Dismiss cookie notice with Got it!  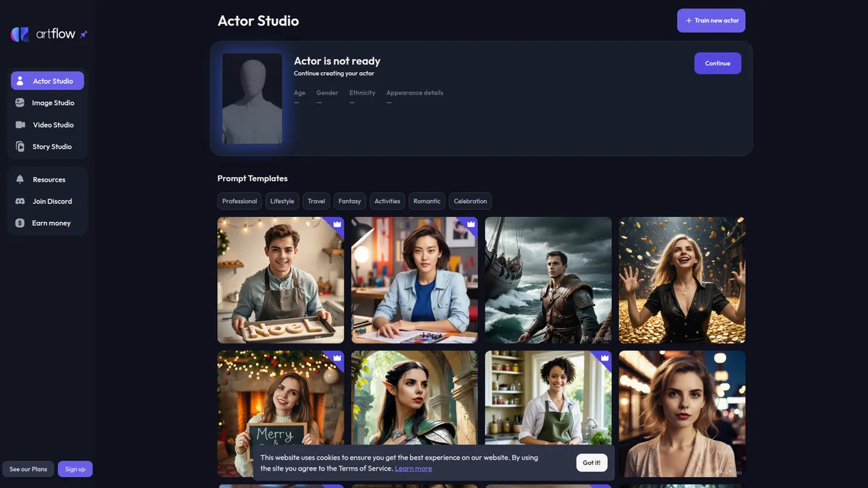(x=592, y=463)
